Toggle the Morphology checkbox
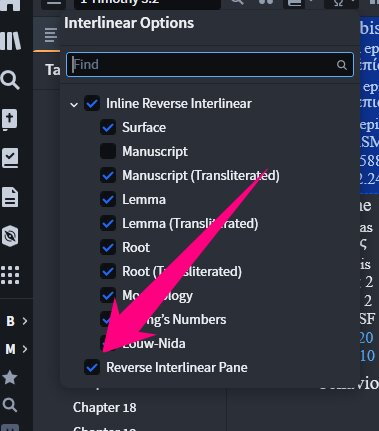This screenshot has width=379, height=431. point(108,295)
